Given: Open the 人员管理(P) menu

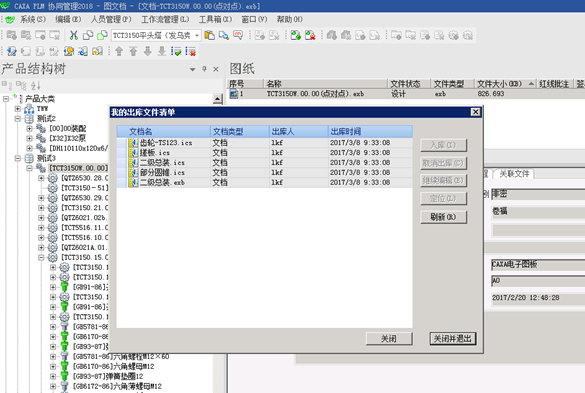Looking at the screenshot, I should click(x=111, y=19).
